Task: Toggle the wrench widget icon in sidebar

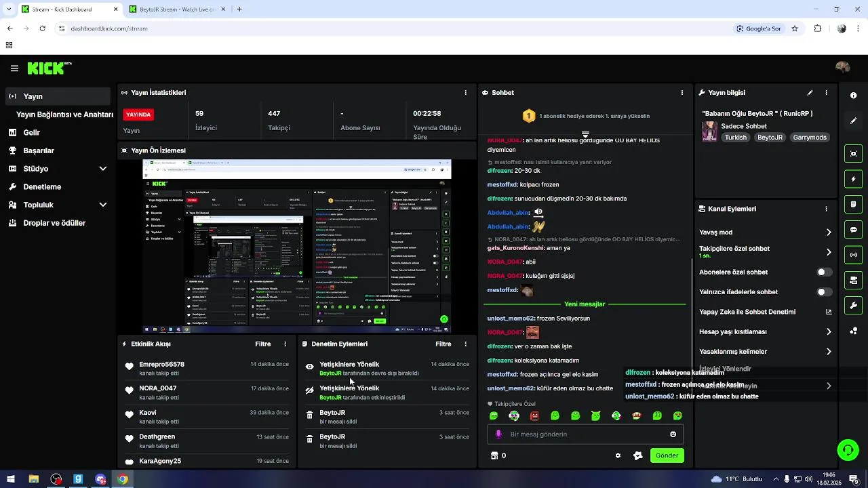Action: 853,305
